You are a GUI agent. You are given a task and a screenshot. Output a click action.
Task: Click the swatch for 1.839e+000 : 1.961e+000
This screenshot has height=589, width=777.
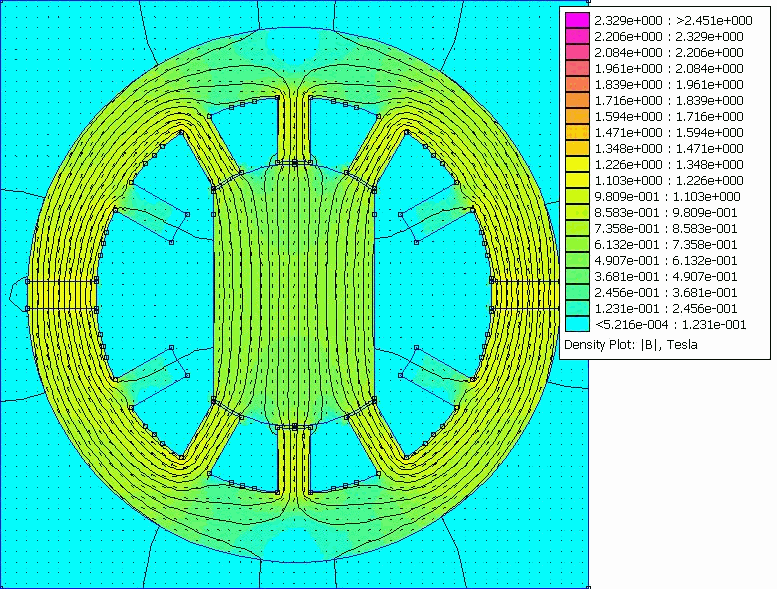577,84
